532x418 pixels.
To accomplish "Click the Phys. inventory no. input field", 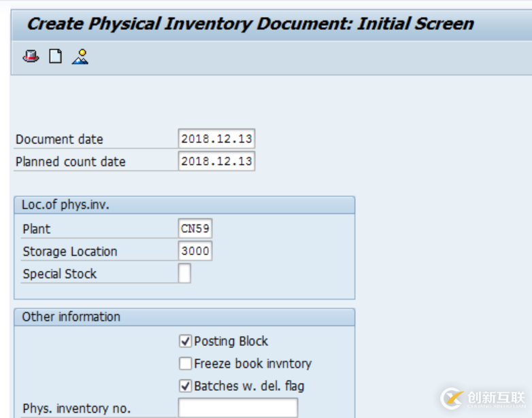I will [x=238, y=408].
